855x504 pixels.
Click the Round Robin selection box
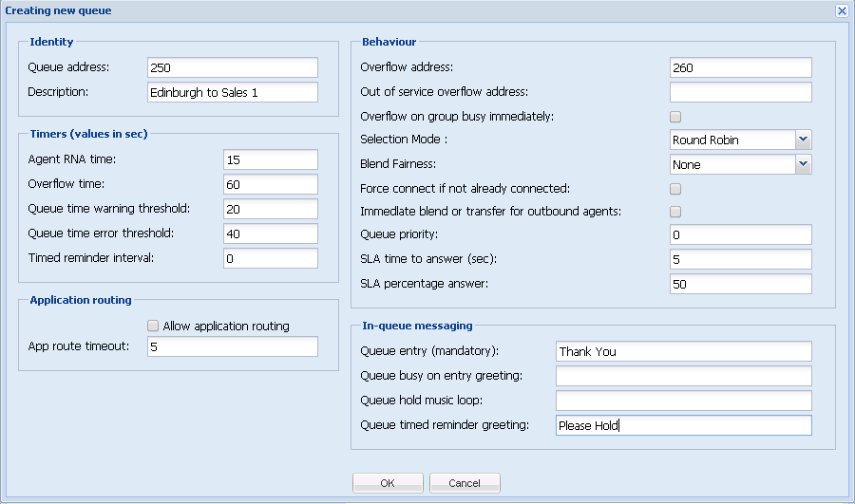point(732,140)
